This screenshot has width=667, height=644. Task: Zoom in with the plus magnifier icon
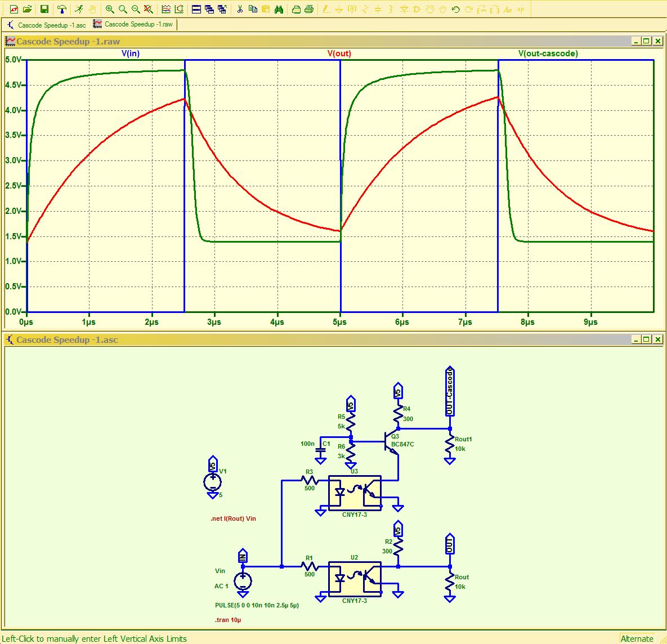click(109, 9)
